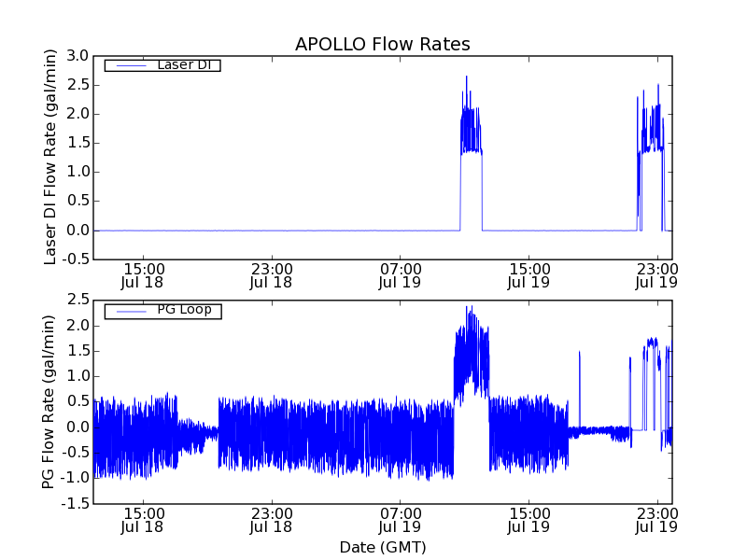747x560 pixels.
Task: Click "07:00 Jul 19" under the PG Loop plot
Action: coord(401,520)
